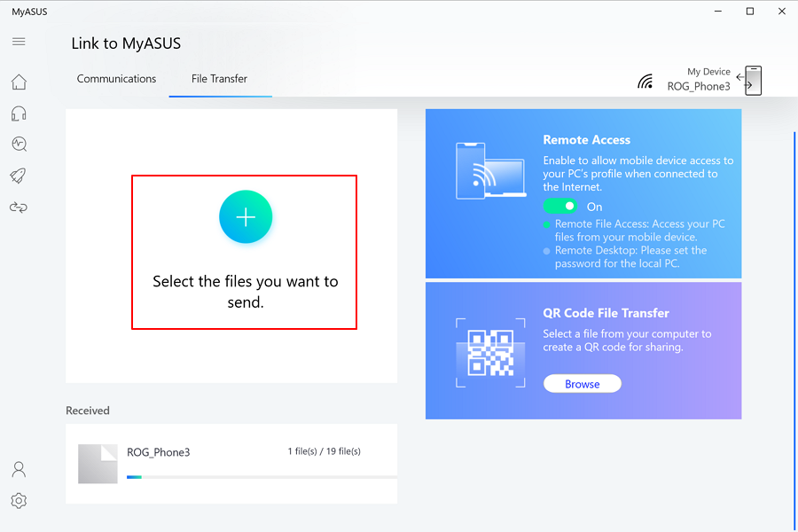Click the 'Remote File Access' status line

coord(639,231)
